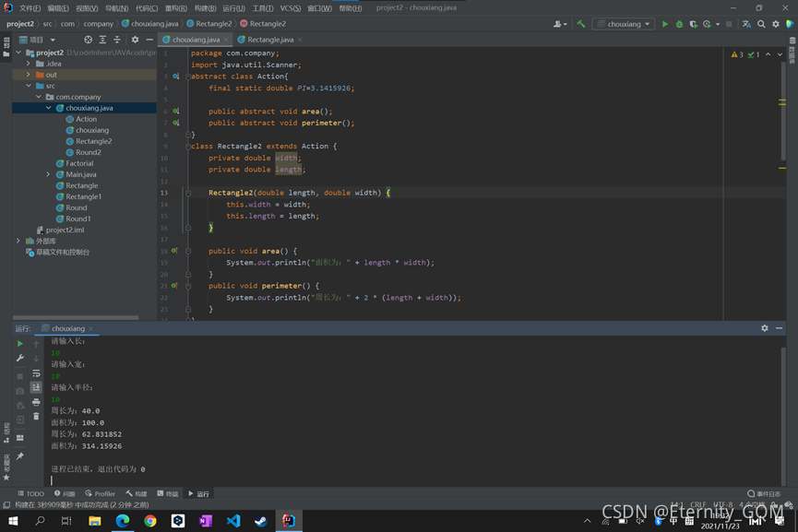This screenshot has width=798, height=532.
Task: Open the run configuration dropdown chouxiang
Action: 624,24
